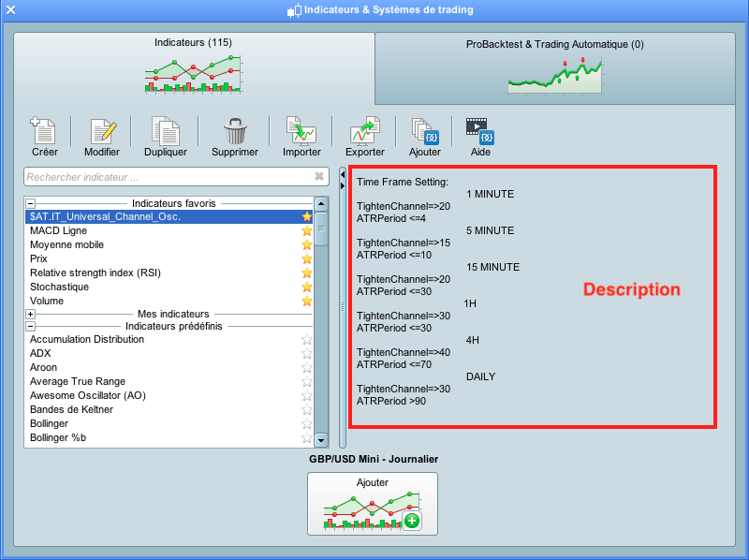Select the Bollinger indicator row

(169, 424)
